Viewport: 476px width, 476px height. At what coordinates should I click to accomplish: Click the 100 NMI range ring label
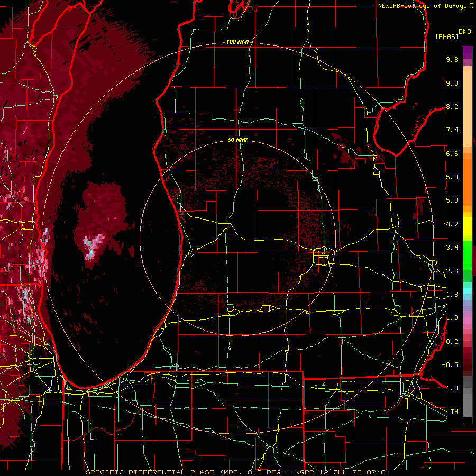pyautogui.click(x=237, y=42)
